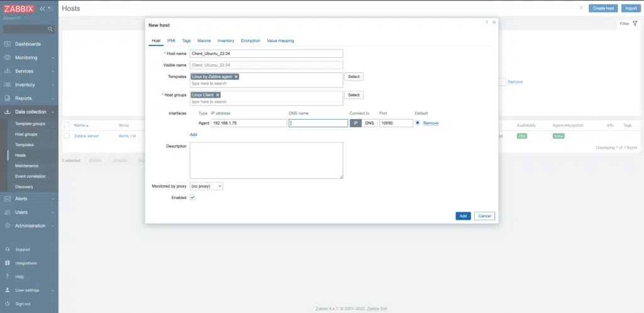Image resolution: width=644 pixels, height=313 pixels.
Task: Click the Services icon in sidebar
Action: pyautogui.click(x=8, y=71)
